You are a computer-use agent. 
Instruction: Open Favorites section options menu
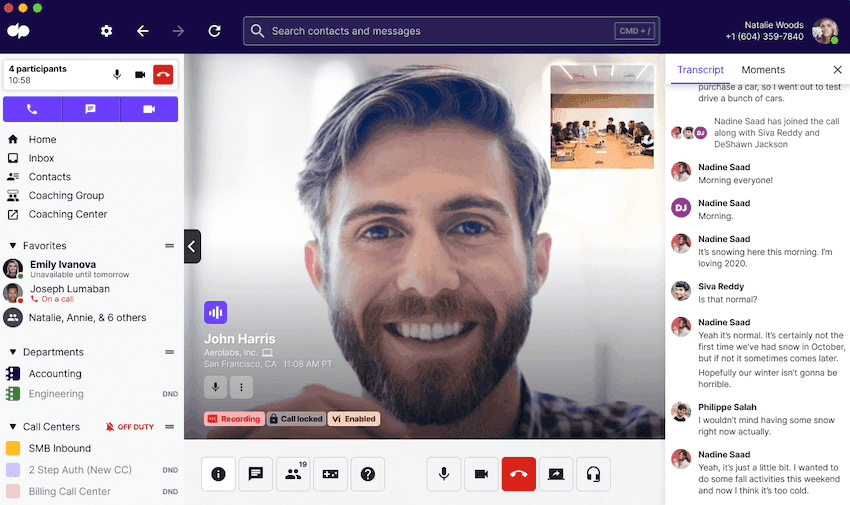170,245
